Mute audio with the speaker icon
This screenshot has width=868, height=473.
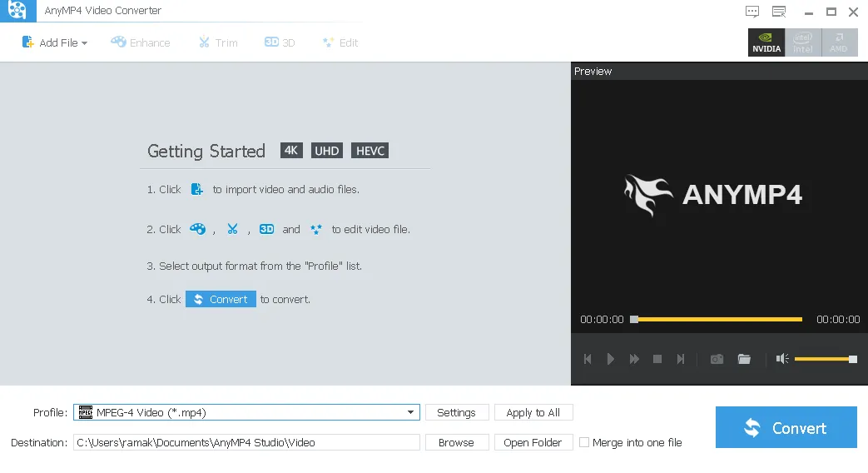pyautogui.click(x=781, y=359)
